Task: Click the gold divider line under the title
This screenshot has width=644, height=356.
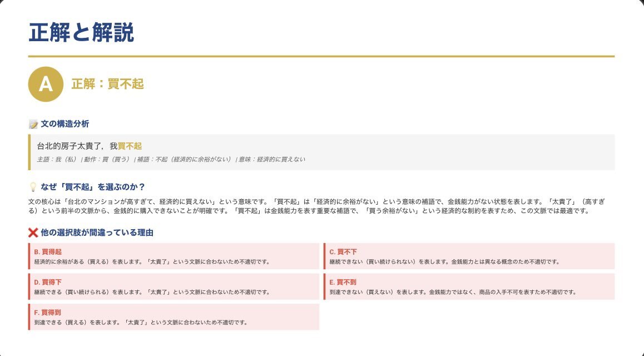Action: click(321, 56)
